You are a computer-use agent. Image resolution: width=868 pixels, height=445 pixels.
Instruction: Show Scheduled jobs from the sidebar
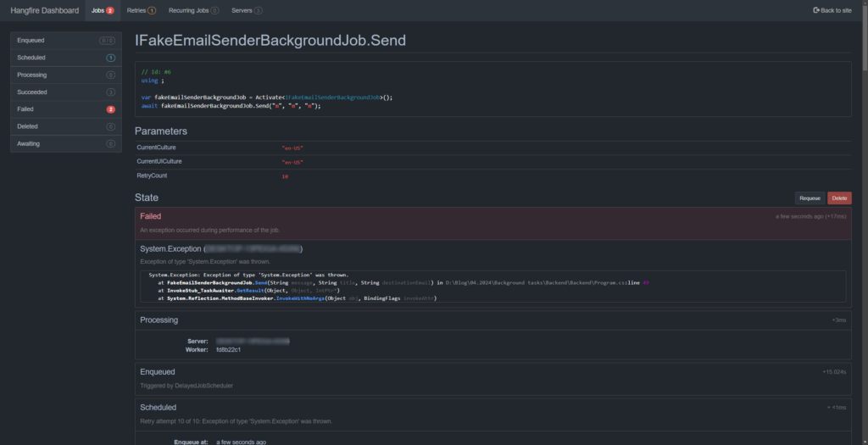[x=65, y=58]
